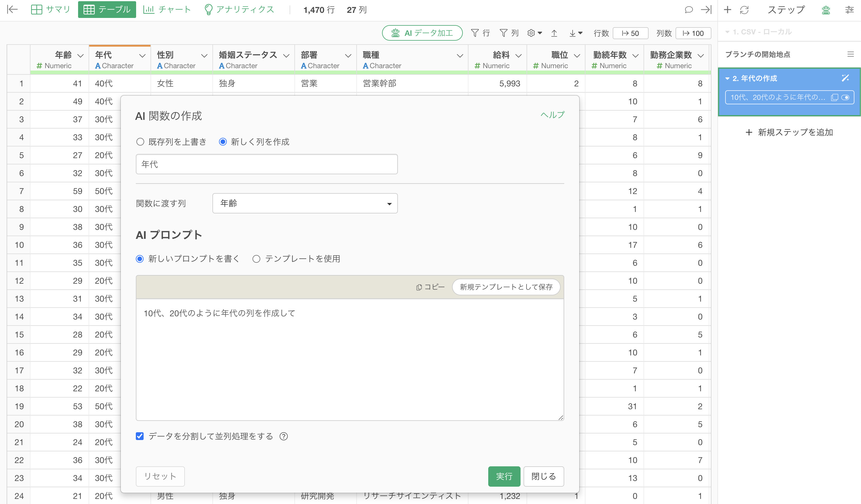Click the plus icon to add step
The width and height of the screenshot is (861, 504).
click(x=727, y=10)
